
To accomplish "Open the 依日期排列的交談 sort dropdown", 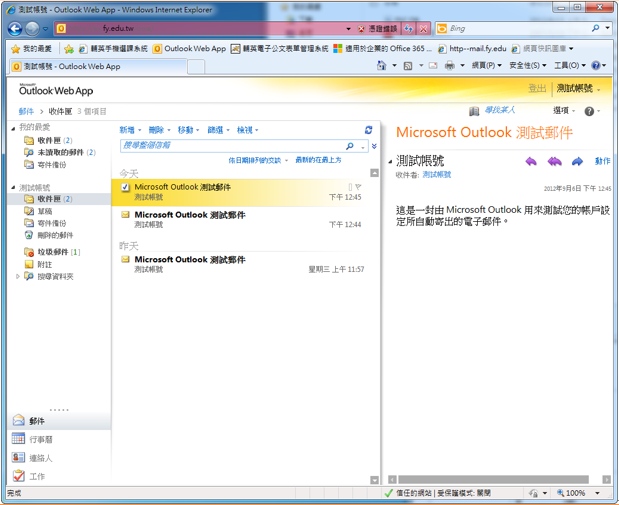I will click(x=258, y=160).
